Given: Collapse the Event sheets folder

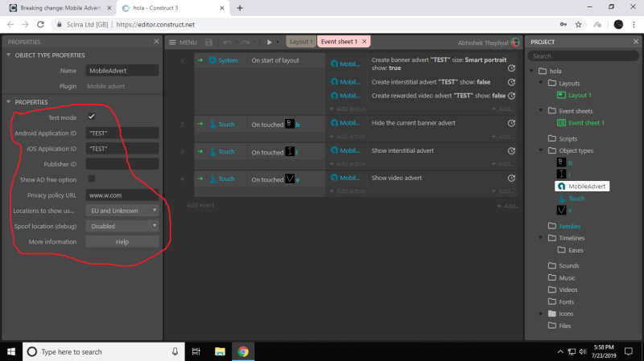Looking at the screenshot, I should (541, 110).
